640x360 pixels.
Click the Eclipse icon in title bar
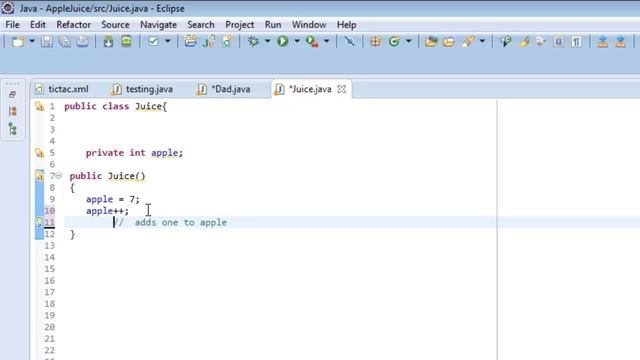tap(8, 8)
